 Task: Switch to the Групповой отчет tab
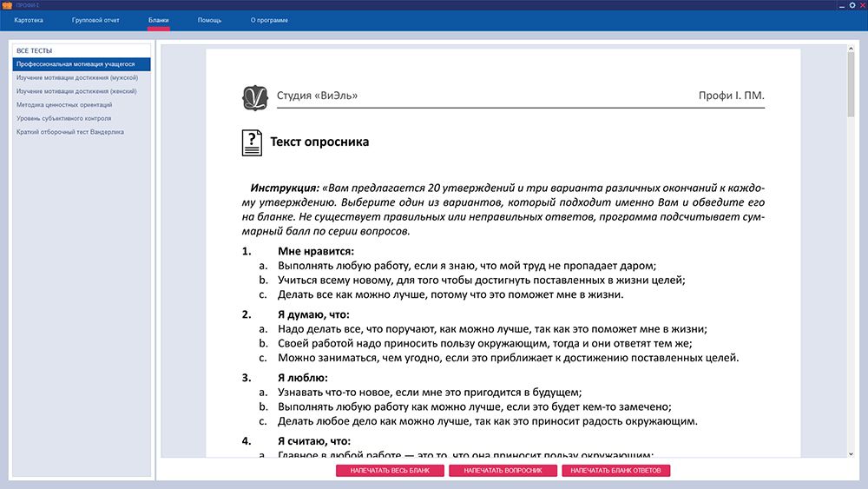click(95, 20)
